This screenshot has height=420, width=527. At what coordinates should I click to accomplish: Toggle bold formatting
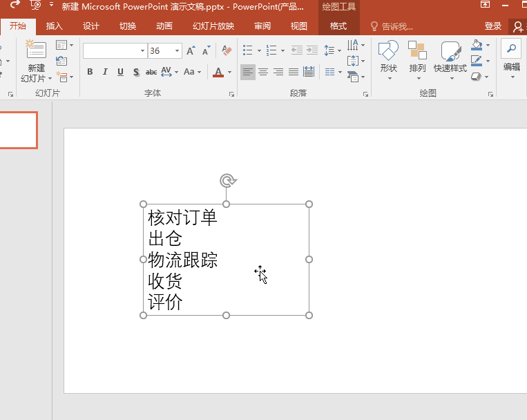click(x=90, y=72)
